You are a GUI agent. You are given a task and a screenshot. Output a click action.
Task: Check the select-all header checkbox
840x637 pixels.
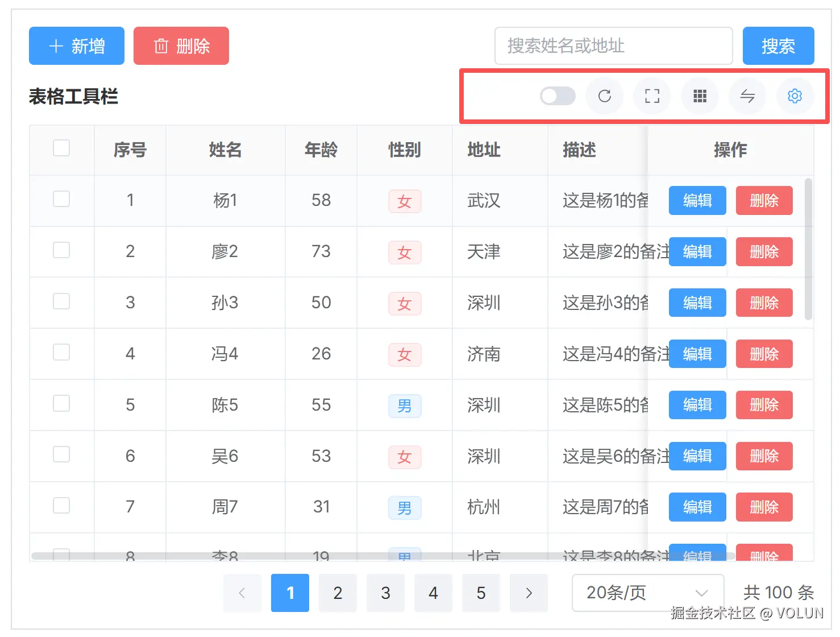coord(61,148)
